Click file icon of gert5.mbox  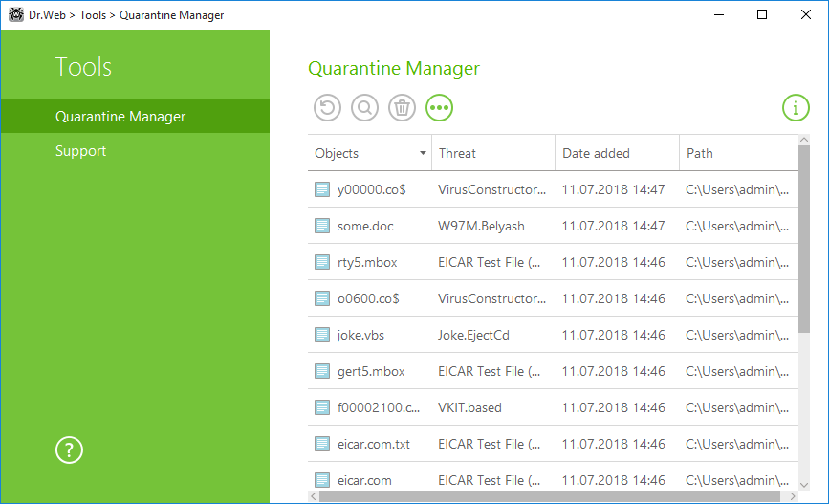[322, 371]
